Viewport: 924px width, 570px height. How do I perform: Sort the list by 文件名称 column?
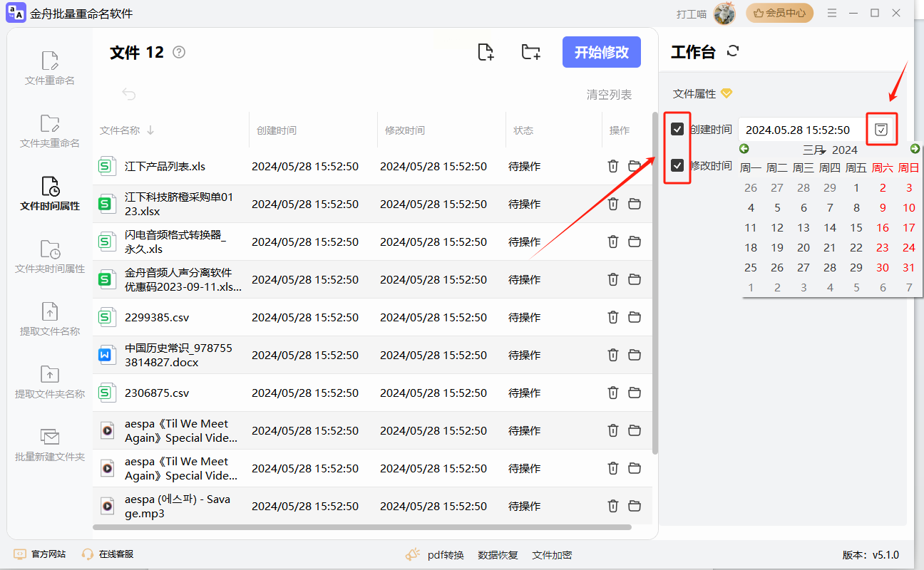pyautogui.click(x=127, y=130)
